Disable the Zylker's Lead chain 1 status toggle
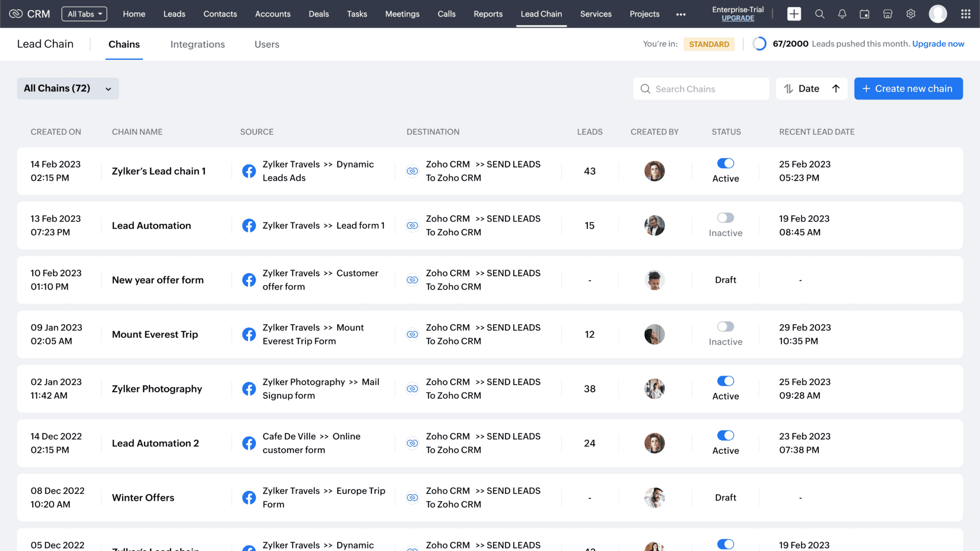980x551 pixels. click(725, 164)
